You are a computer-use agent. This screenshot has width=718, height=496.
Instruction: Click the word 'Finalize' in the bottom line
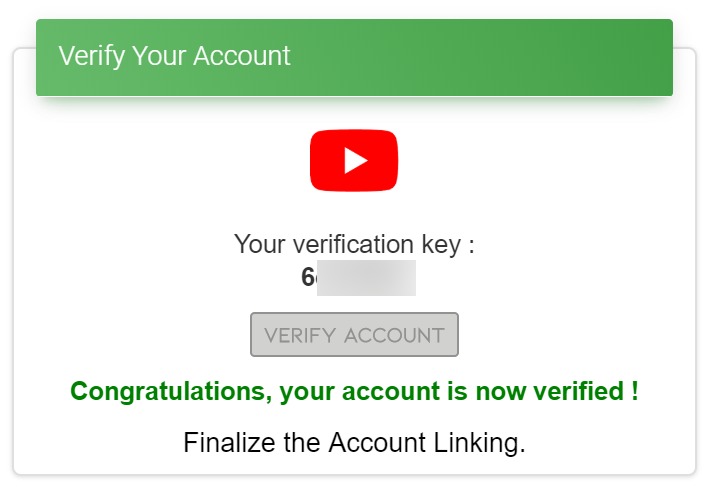pos(229,442)
